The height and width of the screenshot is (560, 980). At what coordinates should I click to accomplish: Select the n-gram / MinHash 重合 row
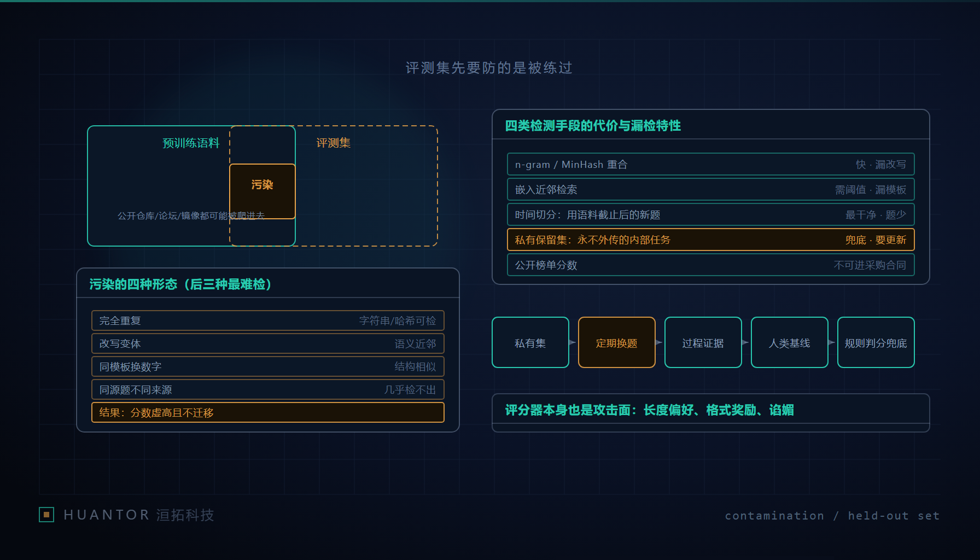(711, 164)
